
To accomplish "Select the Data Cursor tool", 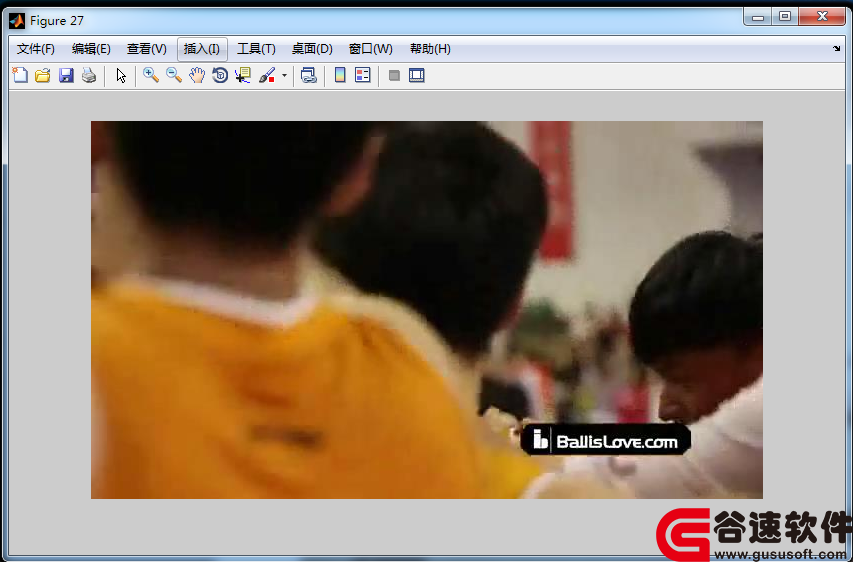I will 243,75.
